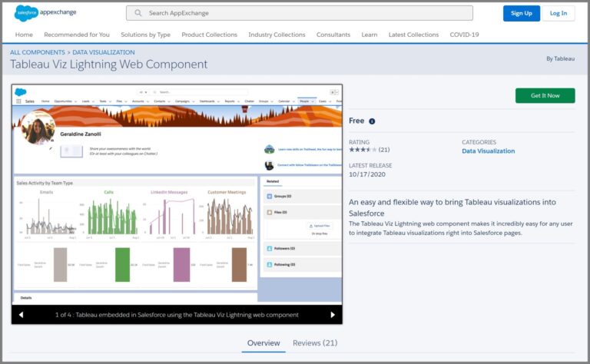Screen dimensions: 590x364
Task: Switch to the Reviews (21) tab
Action: 314,343
